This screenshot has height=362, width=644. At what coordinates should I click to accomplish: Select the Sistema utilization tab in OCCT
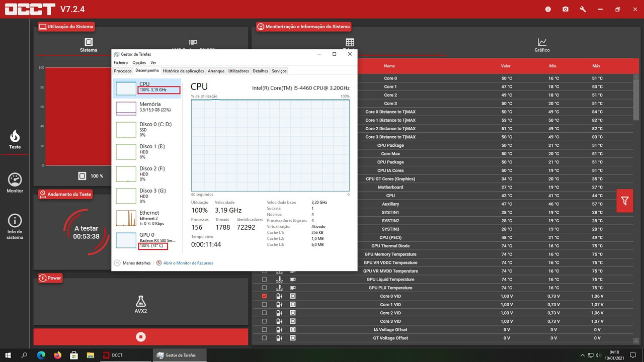pos(89,45)
